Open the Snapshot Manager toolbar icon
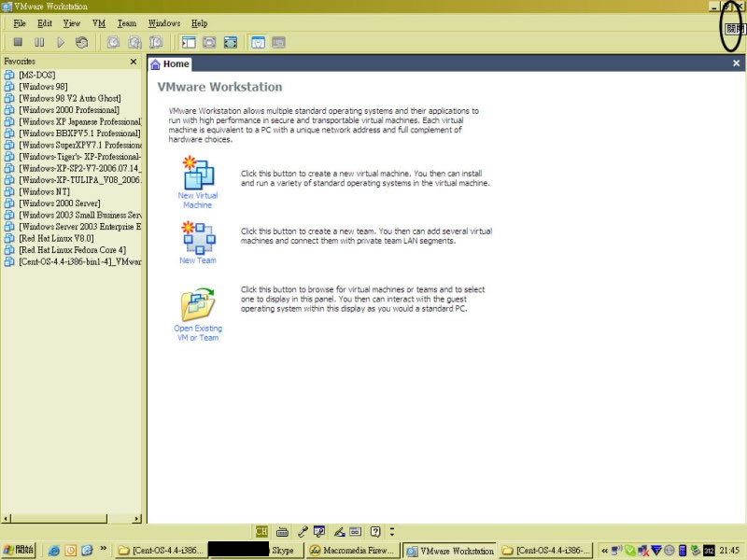The width and height of the screenshot is (747, 560). click(x=156, y=42)
